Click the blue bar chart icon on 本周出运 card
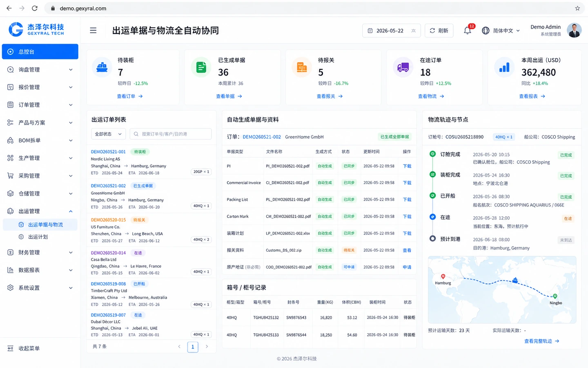This screenshot has height=368, width=588. [504, 67]
